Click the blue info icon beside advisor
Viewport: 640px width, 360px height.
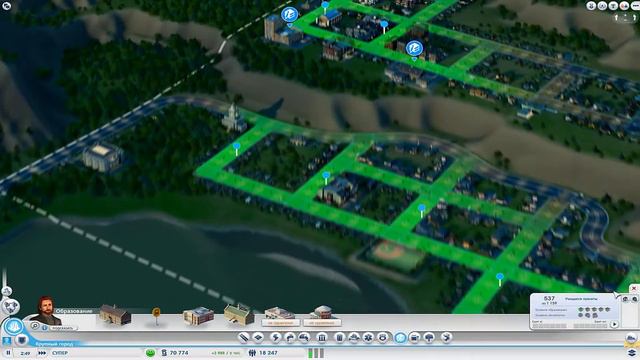pyautogui.click(x=44, y=328)
